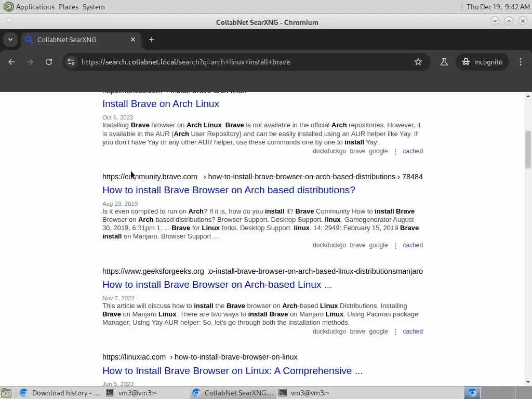532x399 pixels.
Task: Click https://www.geeksforgeeks.org URL text
Action: tap(153, 271)
